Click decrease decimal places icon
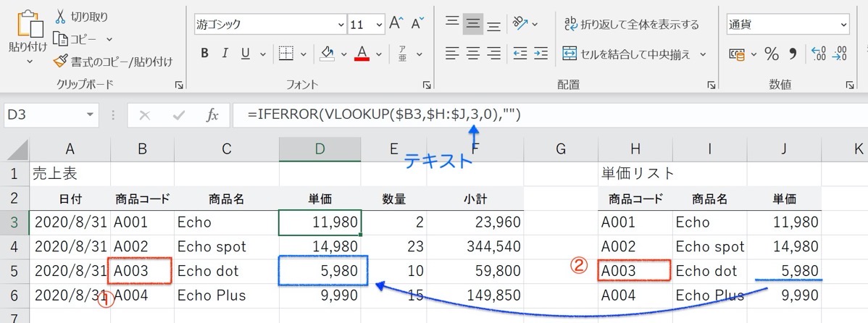This screenshot has width=868, height=323. tap(839, 54)
